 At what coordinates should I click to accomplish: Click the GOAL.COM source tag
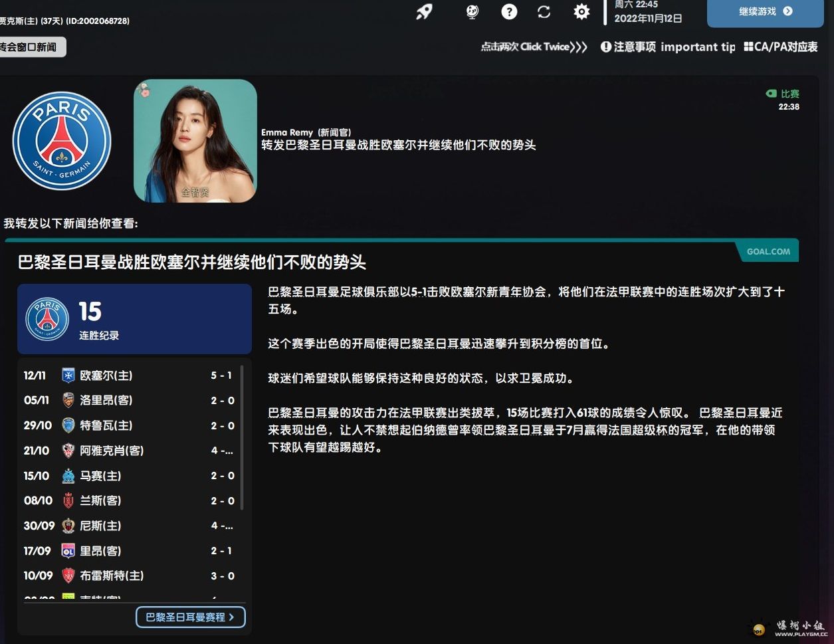pyautogui.click(x=768, y=252)
